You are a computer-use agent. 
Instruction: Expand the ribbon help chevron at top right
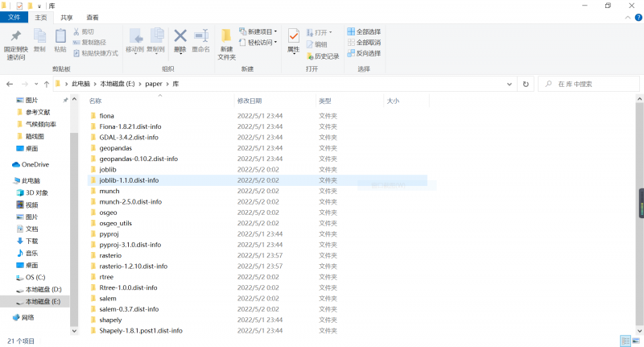click(x=627, y=17)
